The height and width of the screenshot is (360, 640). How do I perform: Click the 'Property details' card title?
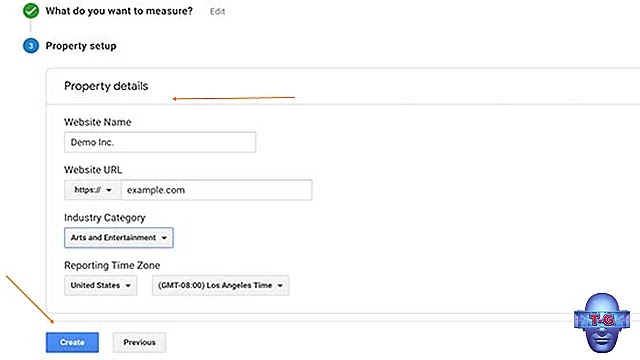coord(106,86)
